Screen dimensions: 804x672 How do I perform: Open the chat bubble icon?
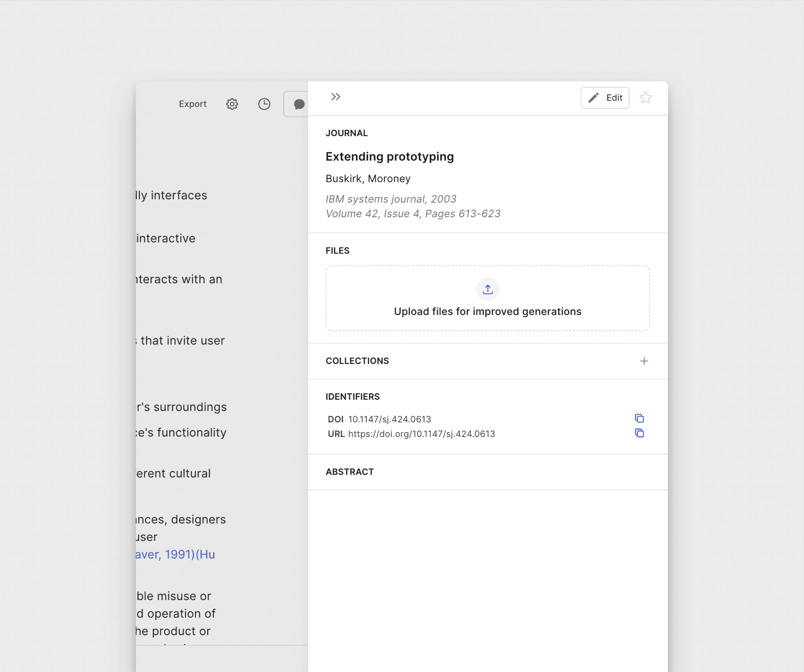click(299, 104)
